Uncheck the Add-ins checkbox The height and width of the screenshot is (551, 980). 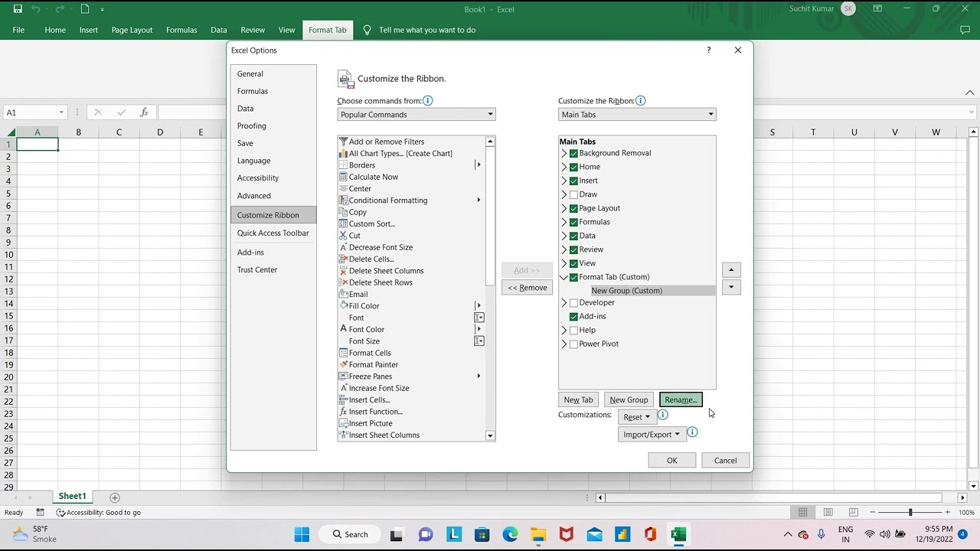573,317
